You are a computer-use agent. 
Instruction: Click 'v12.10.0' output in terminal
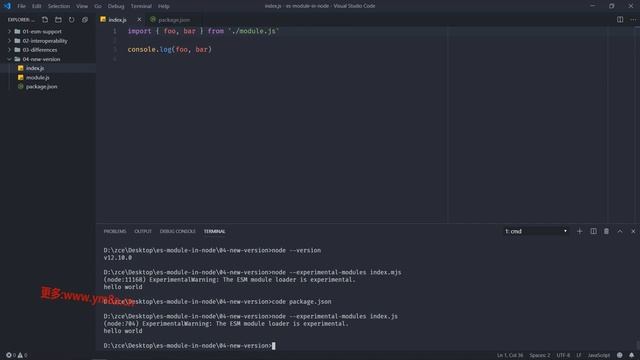pos(118,258)
